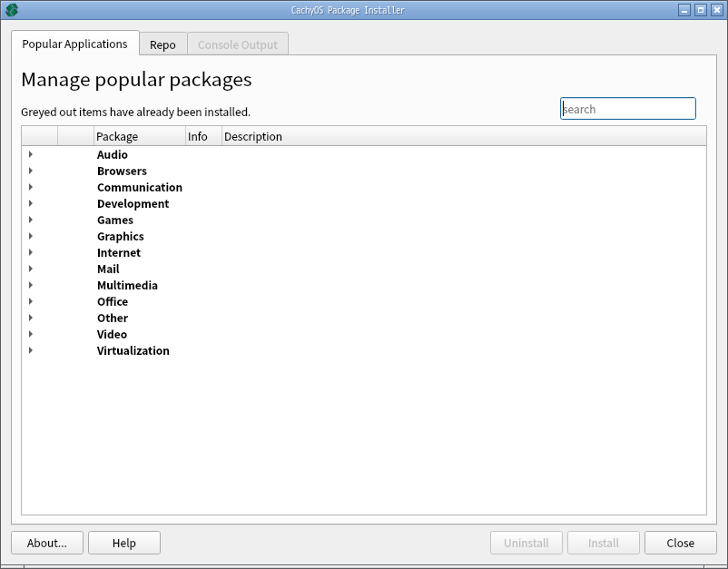Click the Install button
Viewport: 728px width, 569px height.
point(603,543)
